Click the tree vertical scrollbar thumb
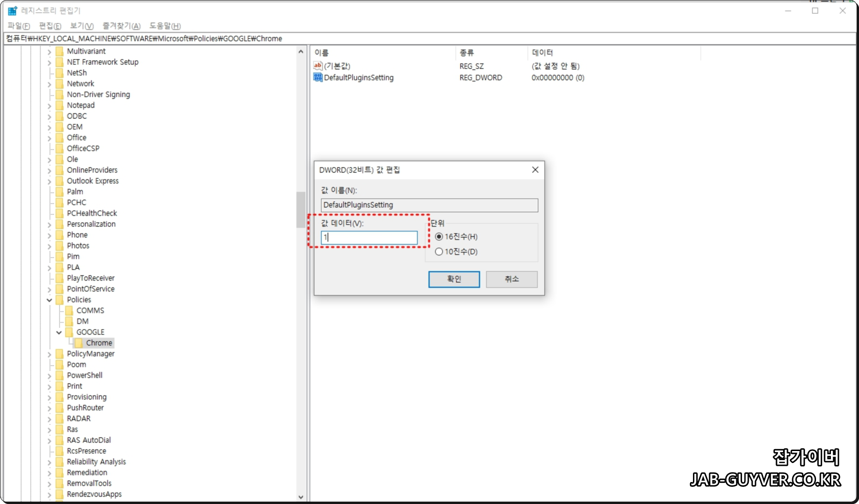Viewport: 859px width, 504px height. tap(301, 210)
